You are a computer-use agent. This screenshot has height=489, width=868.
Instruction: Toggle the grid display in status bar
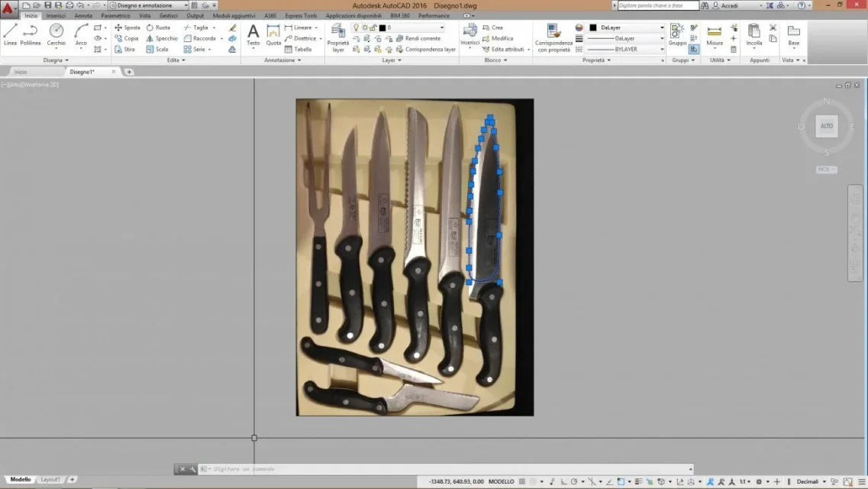point(522,482)
